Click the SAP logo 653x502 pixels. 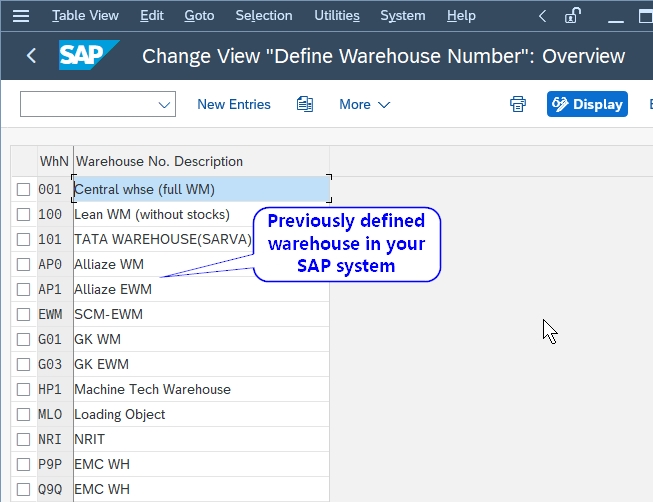89,55
